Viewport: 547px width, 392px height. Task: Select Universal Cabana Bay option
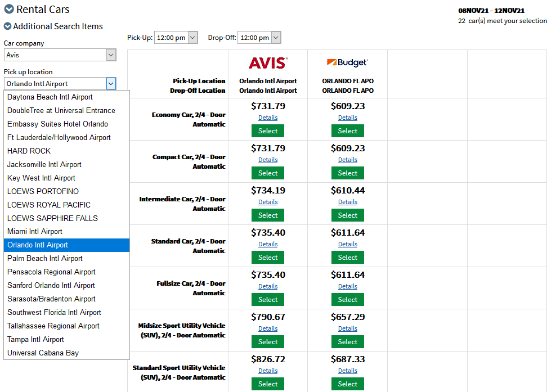[x=66, y=353]
